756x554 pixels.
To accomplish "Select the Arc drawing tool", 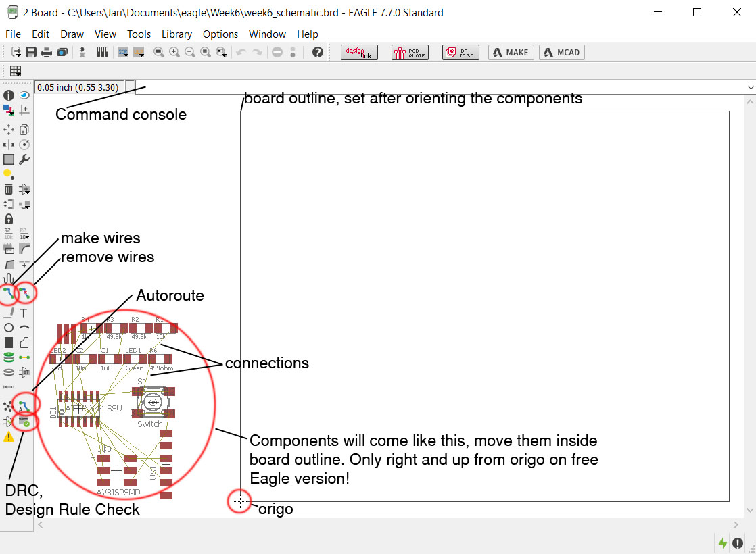I will 24,328.
